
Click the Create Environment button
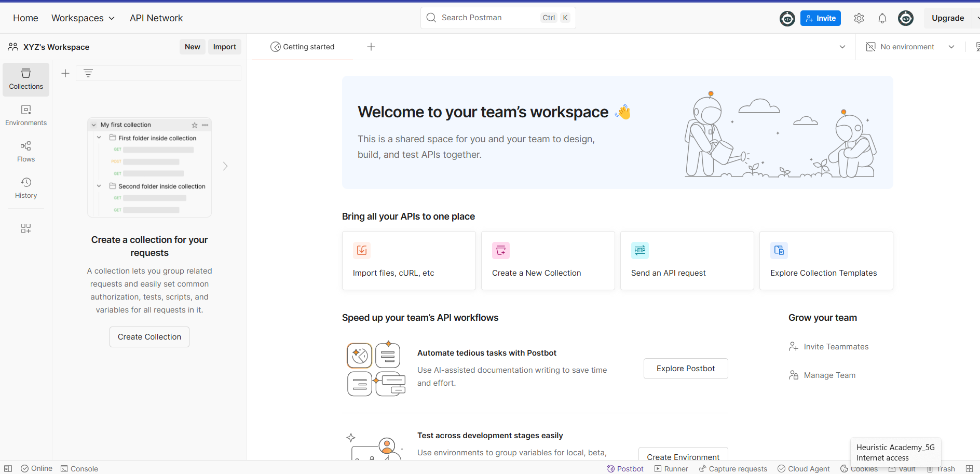point(683,454)
